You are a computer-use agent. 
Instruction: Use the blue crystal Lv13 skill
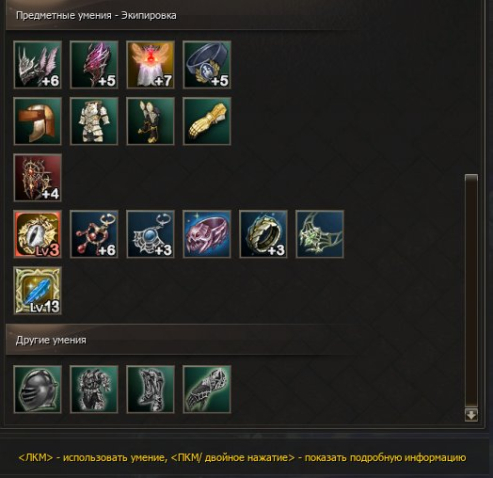[x=38, y=290]
